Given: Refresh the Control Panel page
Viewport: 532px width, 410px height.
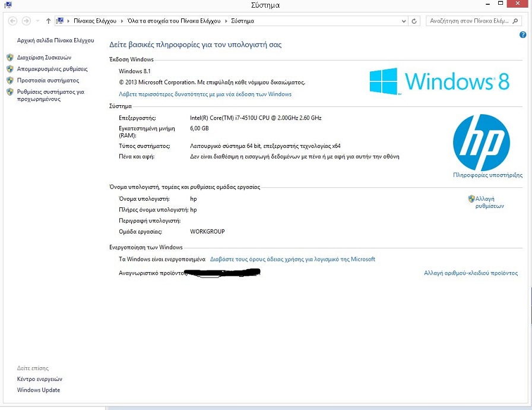Looking at the screenshot, I should tap(414, 21).
